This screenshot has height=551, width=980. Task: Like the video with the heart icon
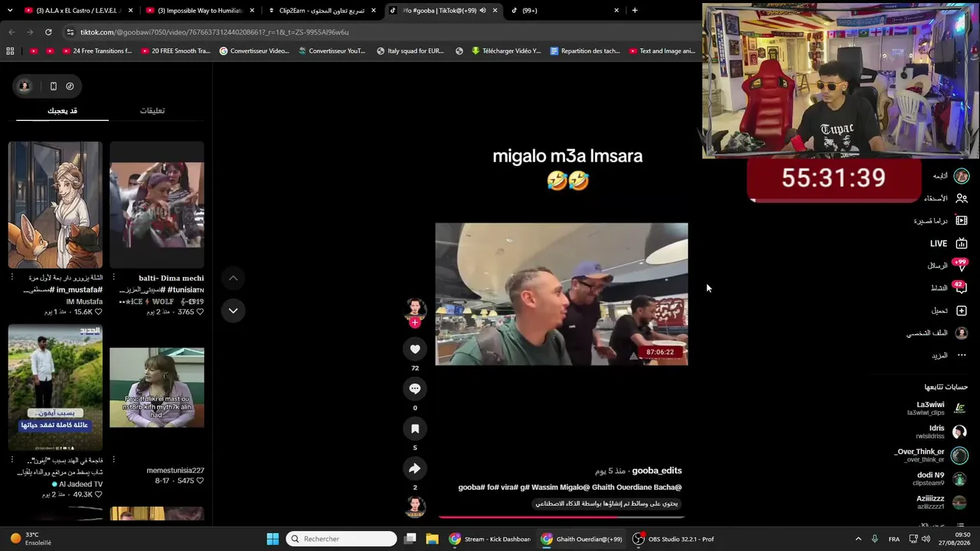pos(415,349)
